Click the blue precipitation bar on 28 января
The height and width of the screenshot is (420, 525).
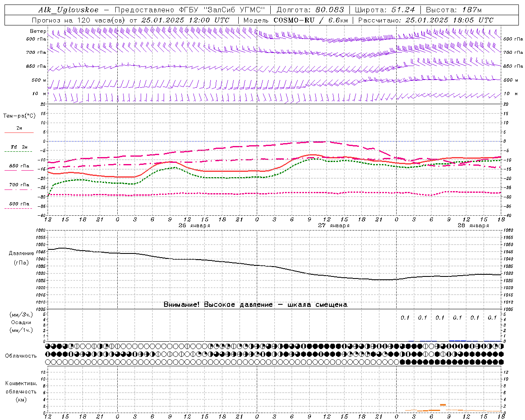[x=457, y=340]
